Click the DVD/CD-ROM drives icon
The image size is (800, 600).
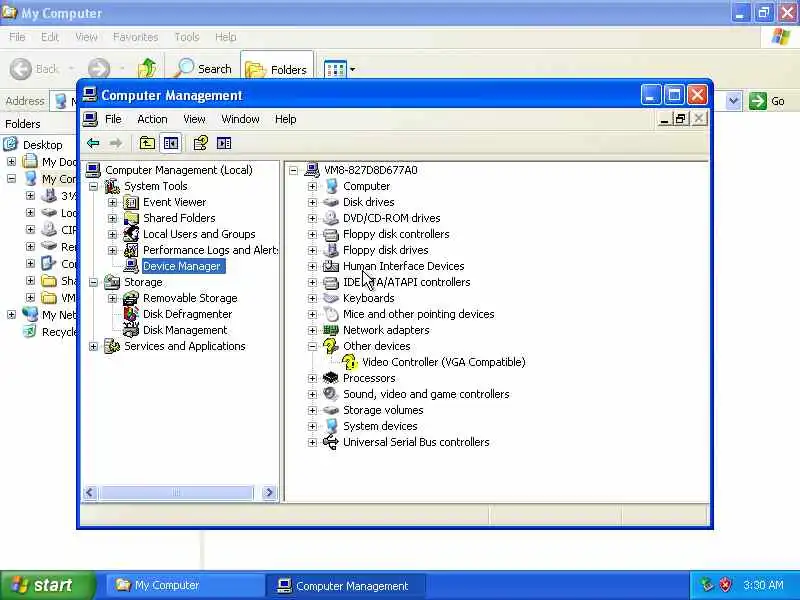[x=331, y=218]
